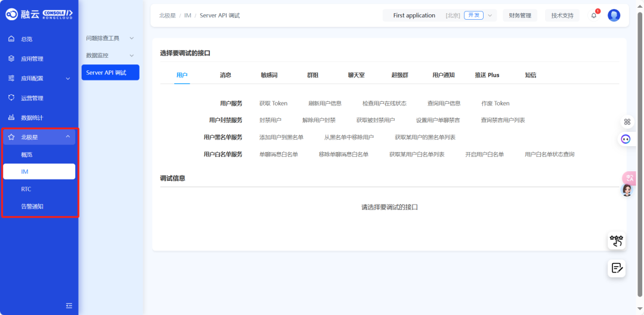Click 北极星 in the breadcrumb
This screenshot has height=315, width=644.
(x=167, y=16)
